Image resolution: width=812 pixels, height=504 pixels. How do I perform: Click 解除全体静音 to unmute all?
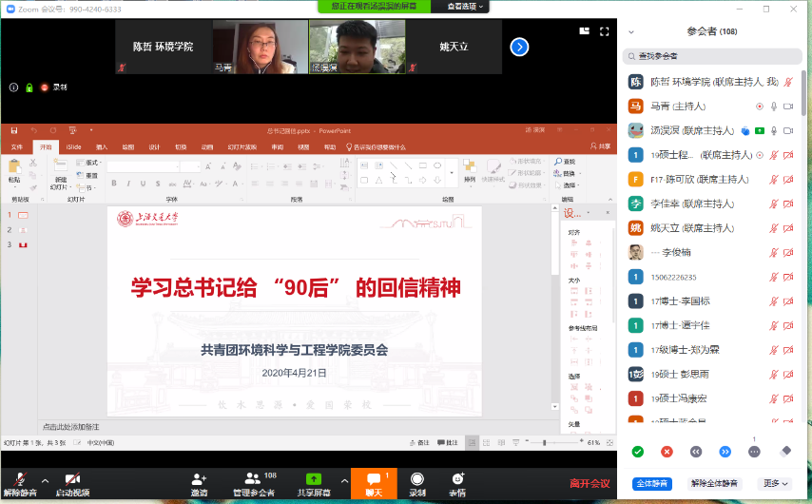coord(713,483)
